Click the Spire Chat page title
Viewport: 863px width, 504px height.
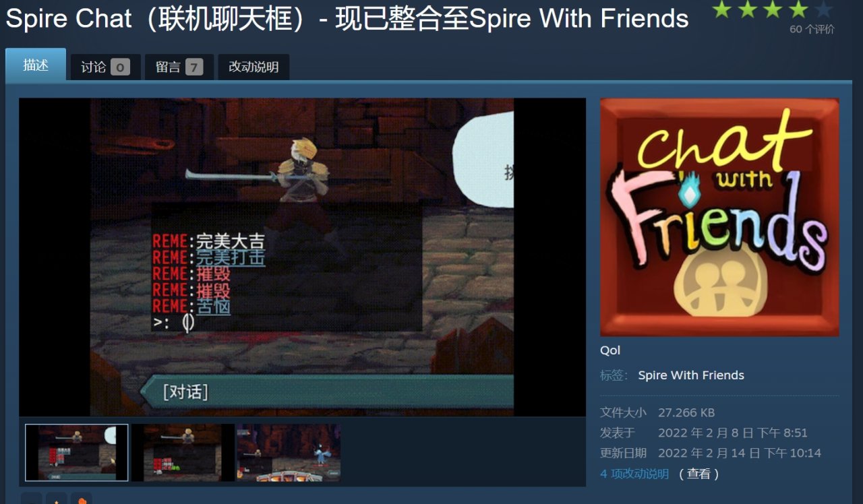point(347,19)
